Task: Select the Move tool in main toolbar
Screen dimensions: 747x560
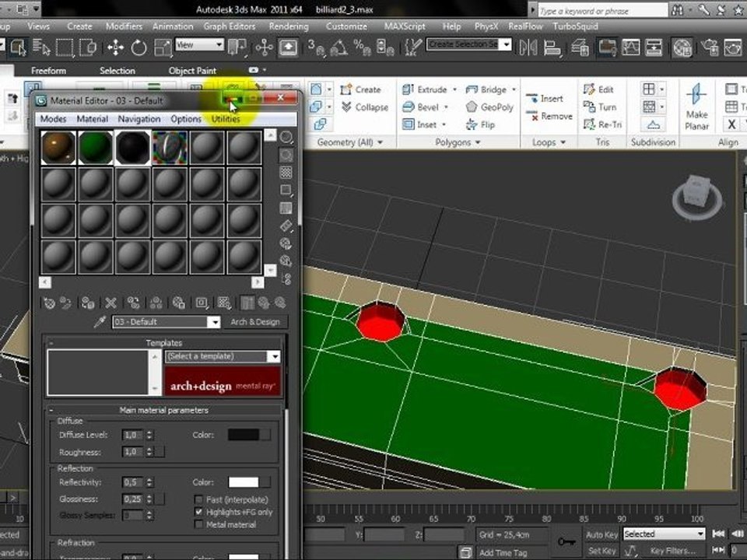Action: click(x=116, y=47)
